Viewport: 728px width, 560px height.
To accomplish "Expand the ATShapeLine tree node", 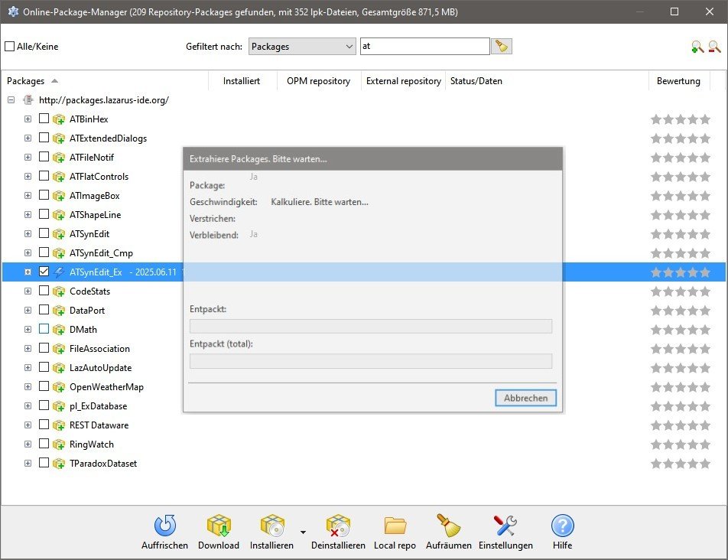I will pyautogui.click(x=28, y=214).
